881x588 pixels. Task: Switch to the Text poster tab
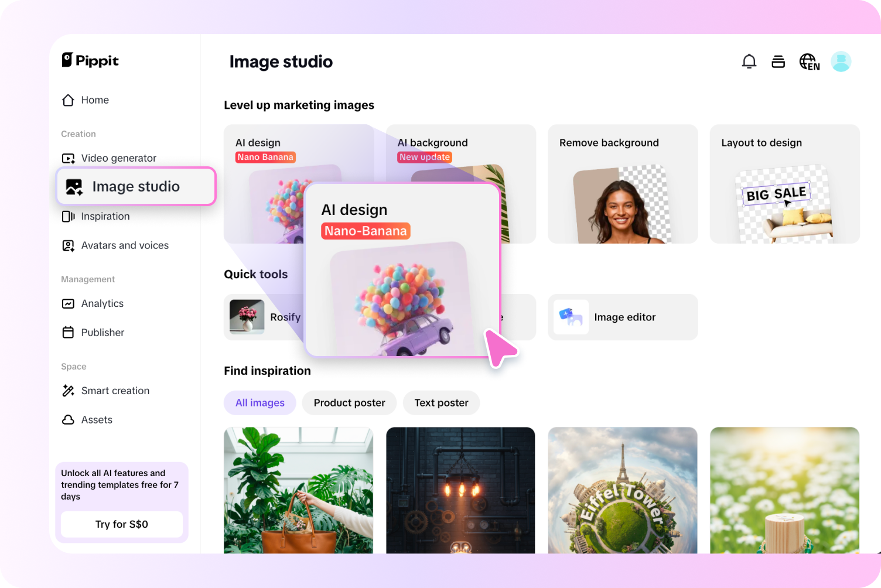tap(442, 403)
